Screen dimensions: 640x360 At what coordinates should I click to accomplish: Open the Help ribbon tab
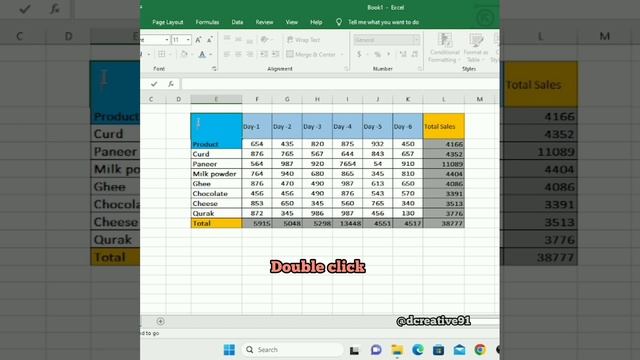coord(316,22)
